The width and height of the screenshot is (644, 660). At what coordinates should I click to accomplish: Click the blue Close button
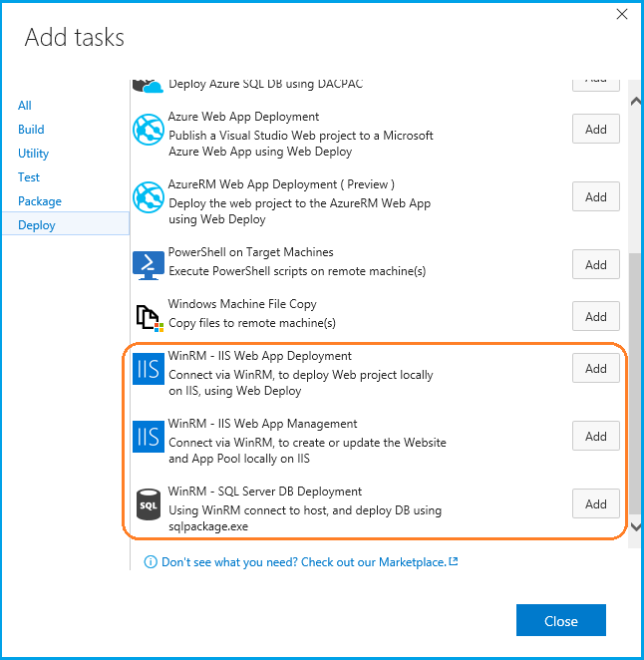(561, 620)
